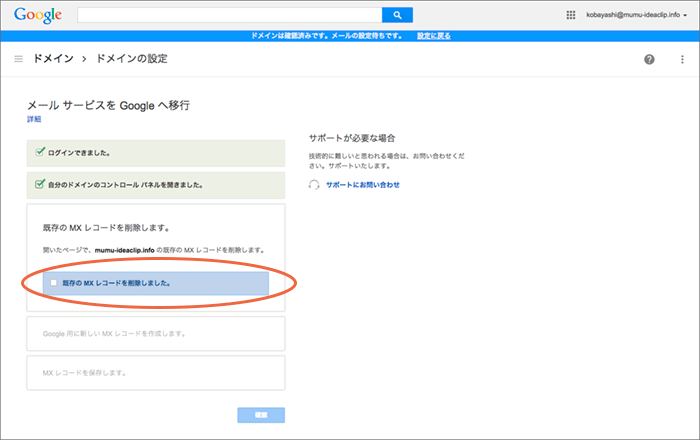Click the headset support icon
This screenshot has width=700, height=440.
pos(314,185)
